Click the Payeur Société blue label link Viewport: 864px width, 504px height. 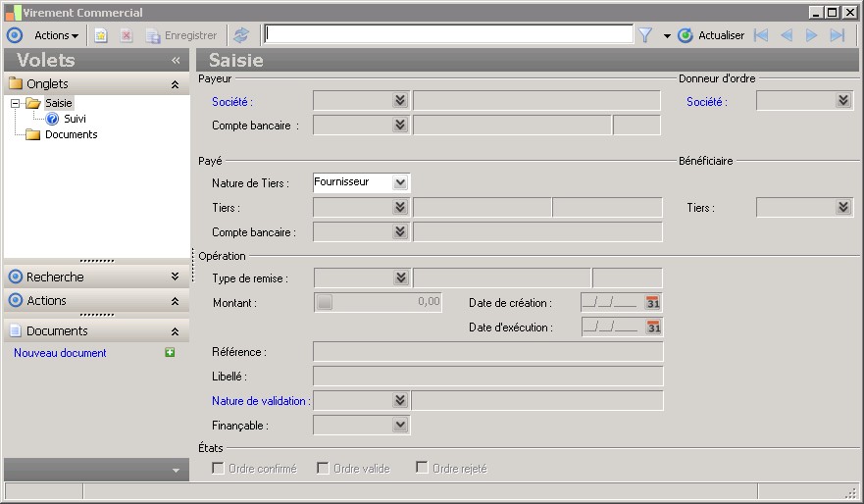pyautogui.click(x=232, y=102)
